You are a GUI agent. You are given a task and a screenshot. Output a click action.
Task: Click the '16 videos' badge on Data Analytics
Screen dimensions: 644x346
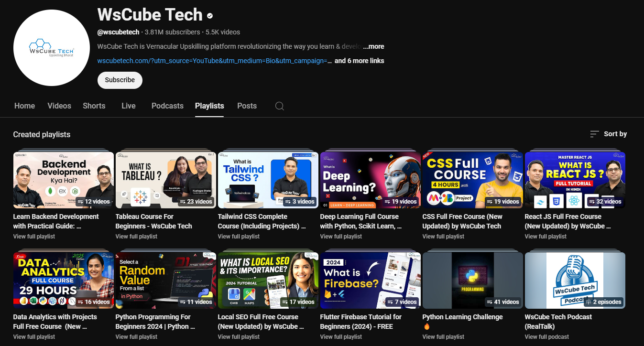coord(93,302)
